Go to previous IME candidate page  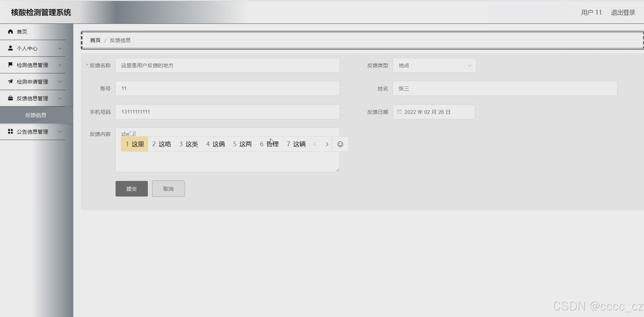pyautogui.click(x=315, y=144)
